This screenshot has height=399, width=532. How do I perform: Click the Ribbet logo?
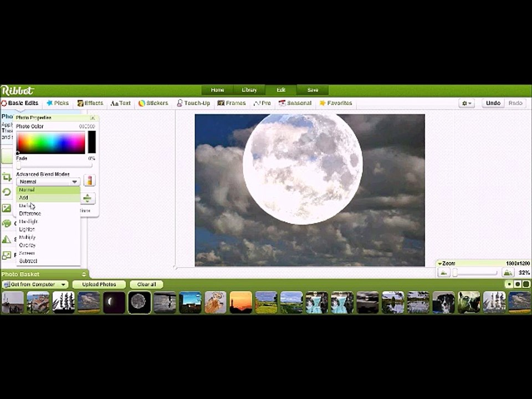[17, 90]
